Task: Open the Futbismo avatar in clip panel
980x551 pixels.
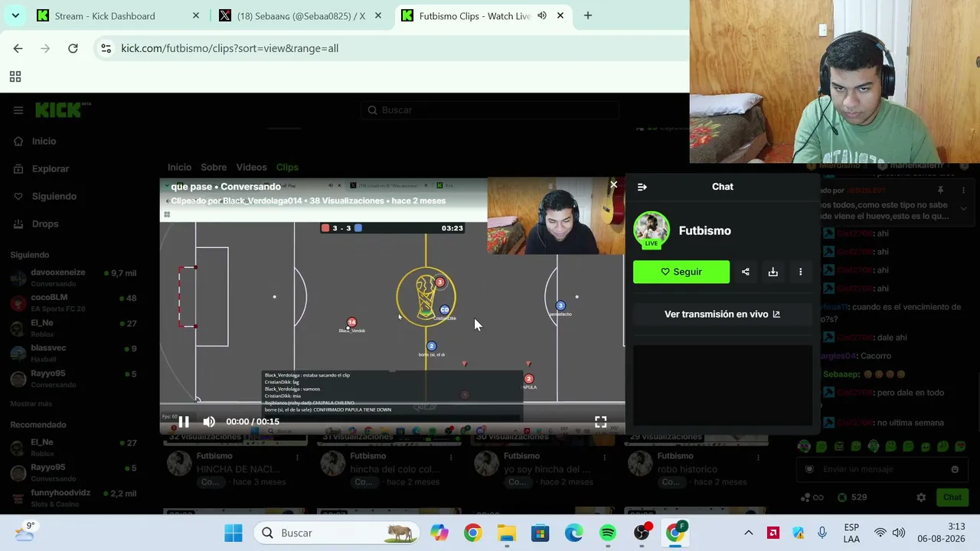Action: 652,230
